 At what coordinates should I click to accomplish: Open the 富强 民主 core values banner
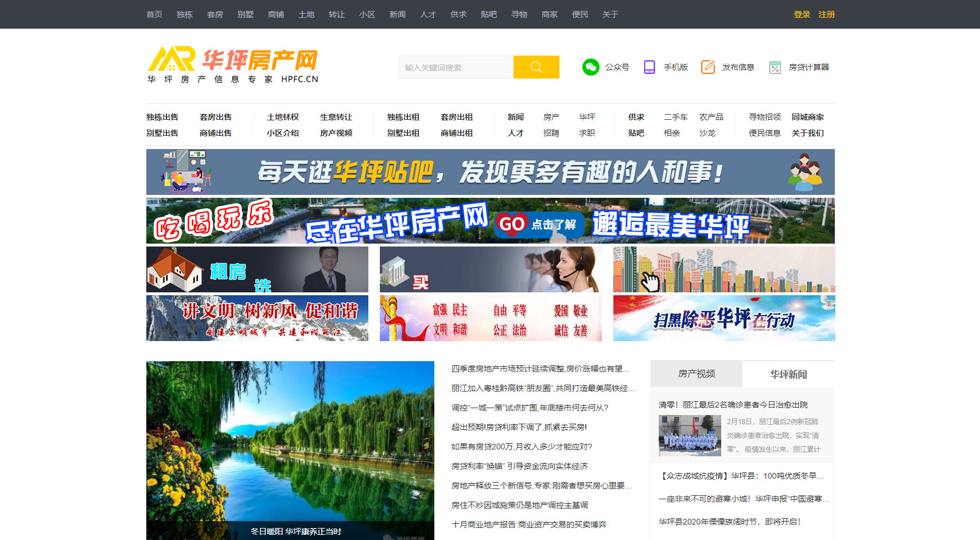(491, 318)
